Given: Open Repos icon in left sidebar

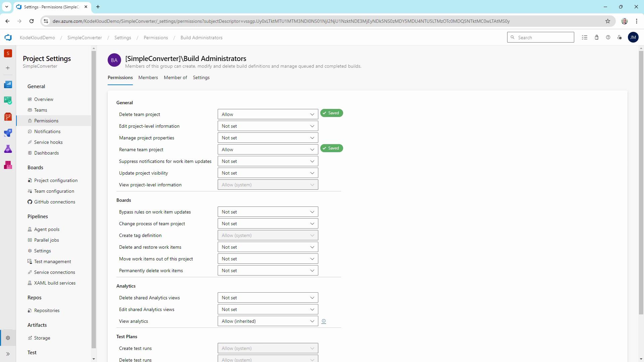Looking at the screenshot, I should tap(8, 117).
